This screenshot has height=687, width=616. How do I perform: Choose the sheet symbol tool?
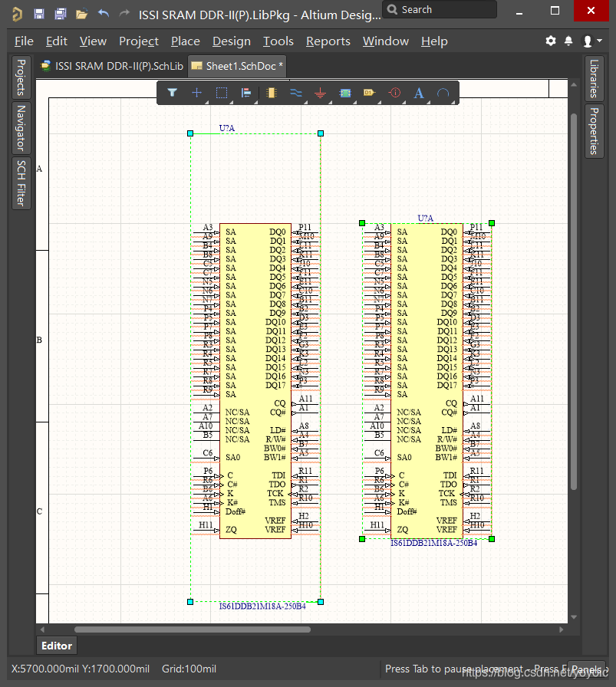[345, 93]
